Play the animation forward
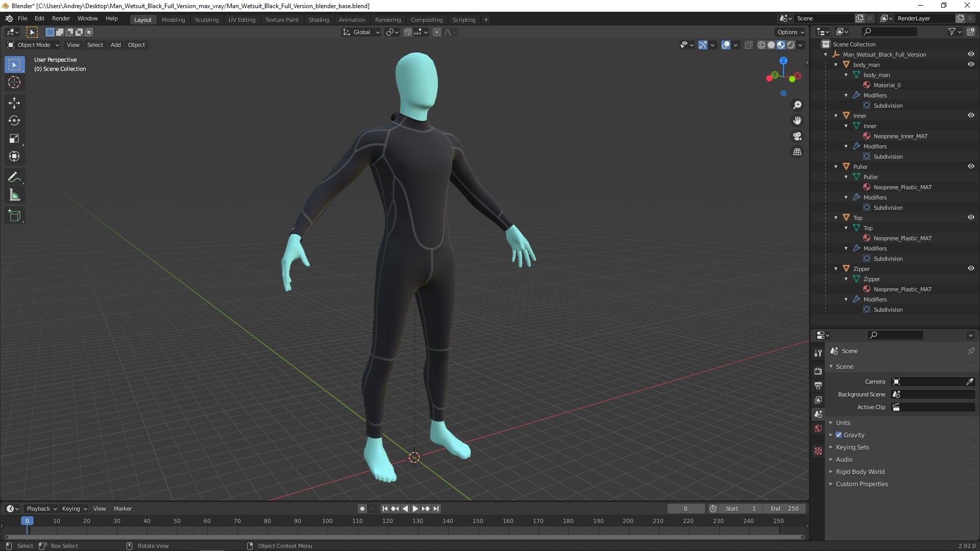Image resolution: width=980 pixels, height=551 pixels. click(415, 509)
